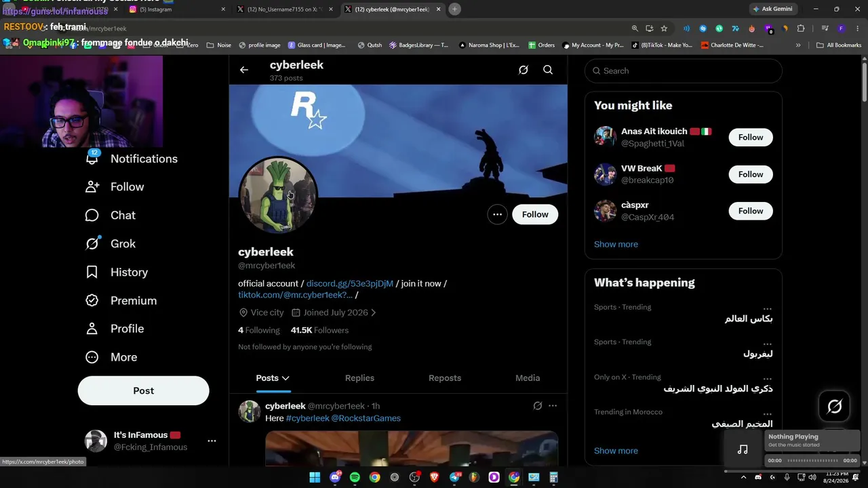Open the discord.gg invite link in bio
The width and height of the screenshot is (868, 488).
click(350, 283)
